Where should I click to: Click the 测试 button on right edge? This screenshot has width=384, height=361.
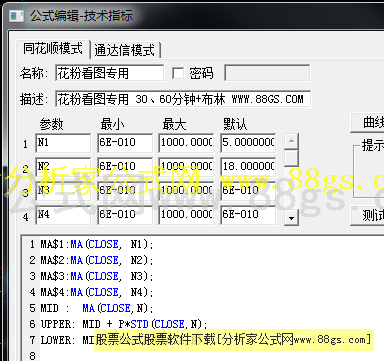(368, 216)
